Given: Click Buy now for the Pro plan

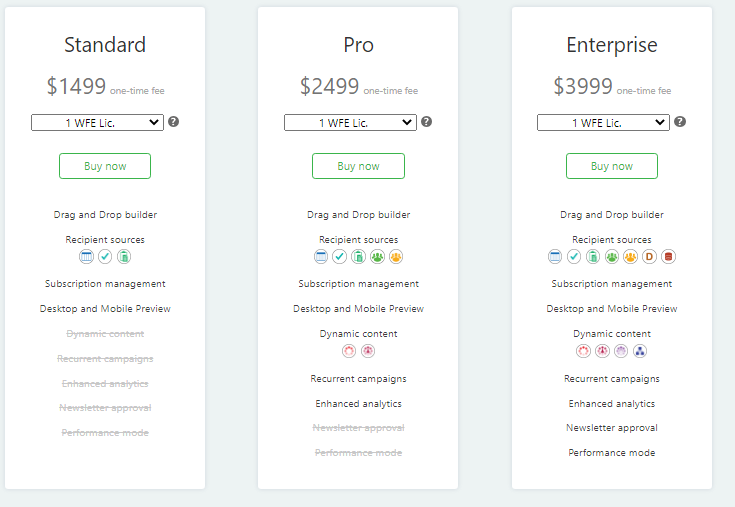Looking at the screenshot, I should pyautogui.click(x=358, y=166).
